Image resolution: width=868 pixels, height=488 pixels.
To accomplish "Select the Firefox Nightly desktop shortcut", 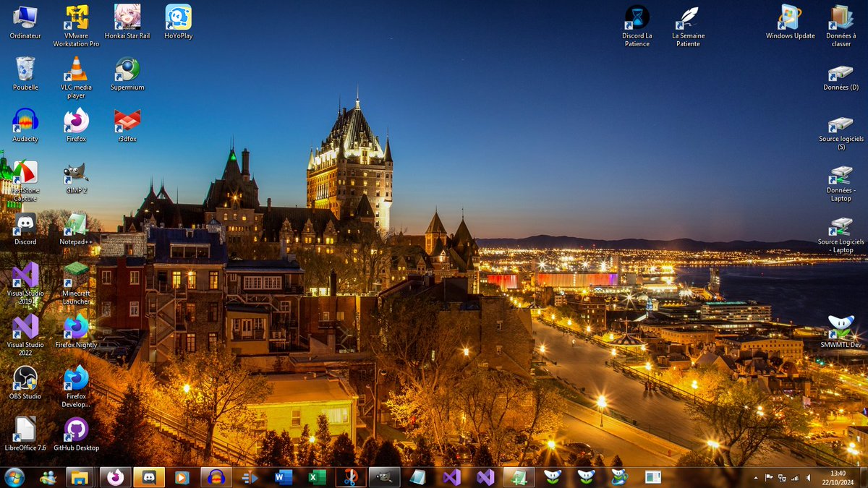I will 76,332.
